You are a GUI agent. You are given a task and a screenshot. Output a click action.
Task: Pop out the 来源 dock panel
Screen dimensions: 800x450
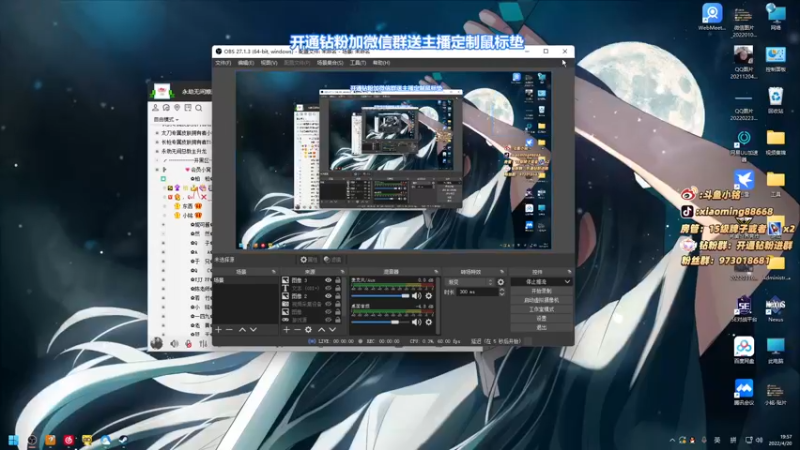[x=342, y=272]
